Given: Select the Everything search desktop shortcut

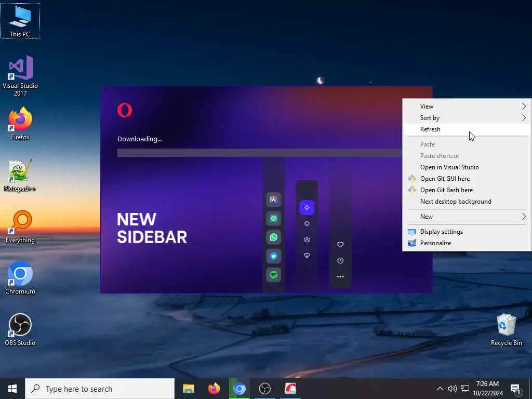Looking at the screenshot, I should click(x=20, y=227).
